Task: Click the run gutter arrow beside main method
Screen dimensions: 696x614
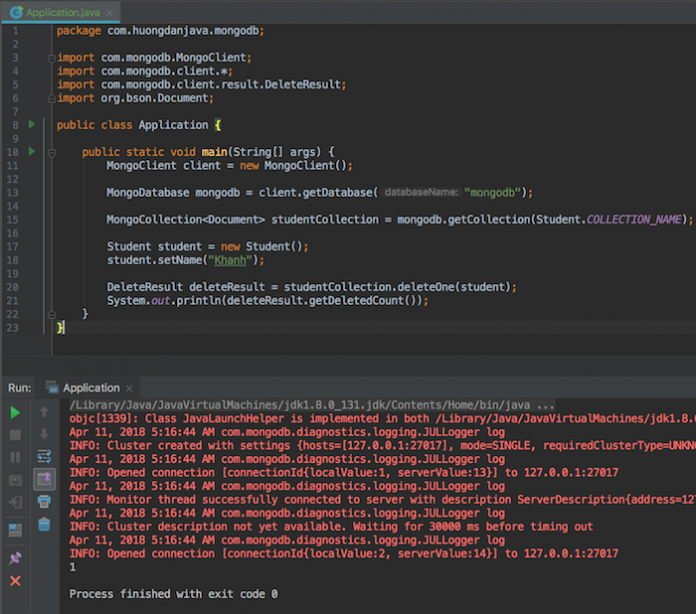Action: (31, 152)
